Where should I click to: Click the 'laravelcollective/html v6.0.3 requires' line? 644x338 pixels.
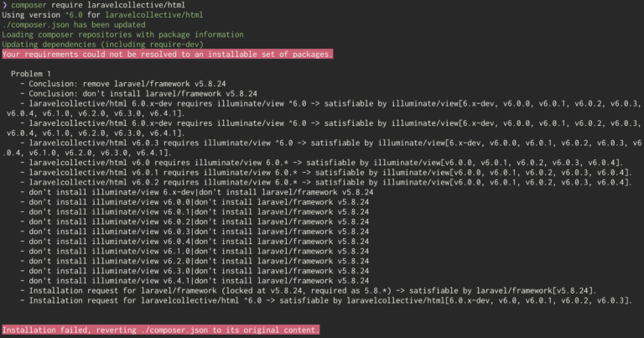pyautogui.click(x=322, y=148)
